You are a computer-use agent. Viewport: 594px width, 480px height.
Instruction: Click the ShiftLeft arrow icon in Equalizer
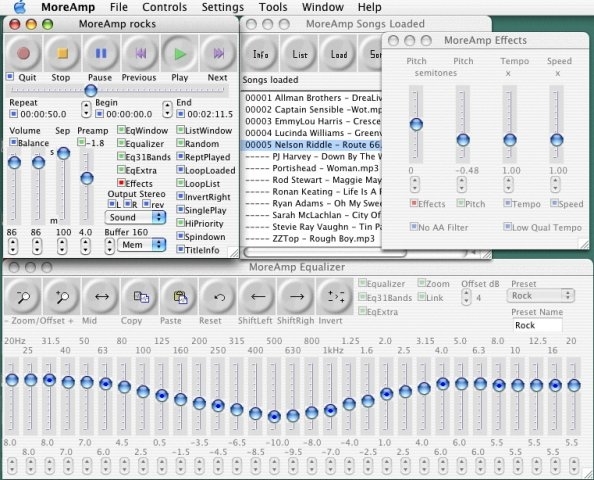click(x=258, y=297)
